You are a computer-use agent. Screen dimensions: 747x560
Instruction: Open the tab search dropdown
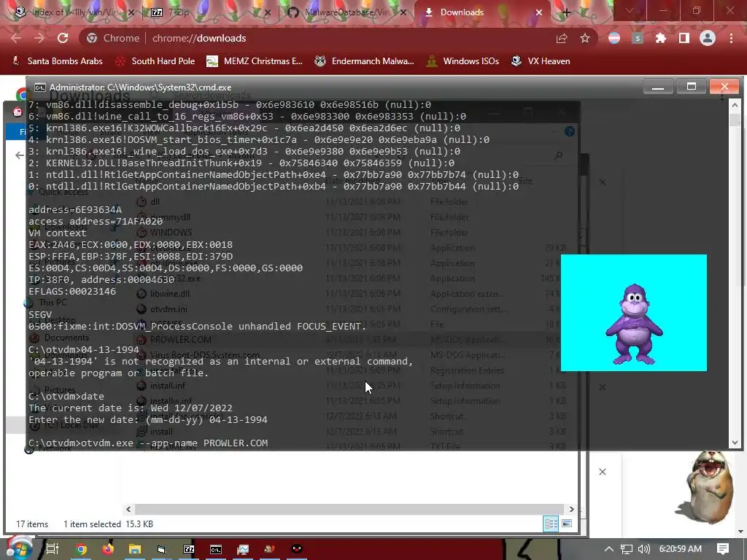pyautogui.click(x=629, y=10)
